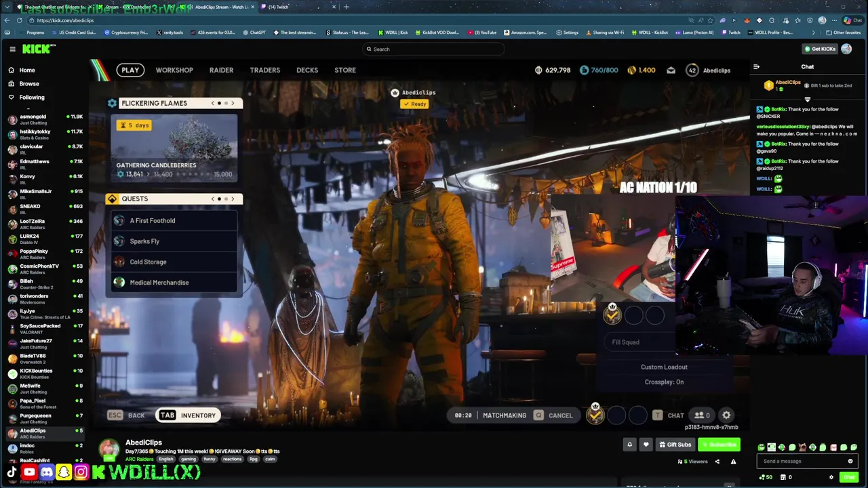
Task: Click the Kick search field
Action: click(434, 49)
